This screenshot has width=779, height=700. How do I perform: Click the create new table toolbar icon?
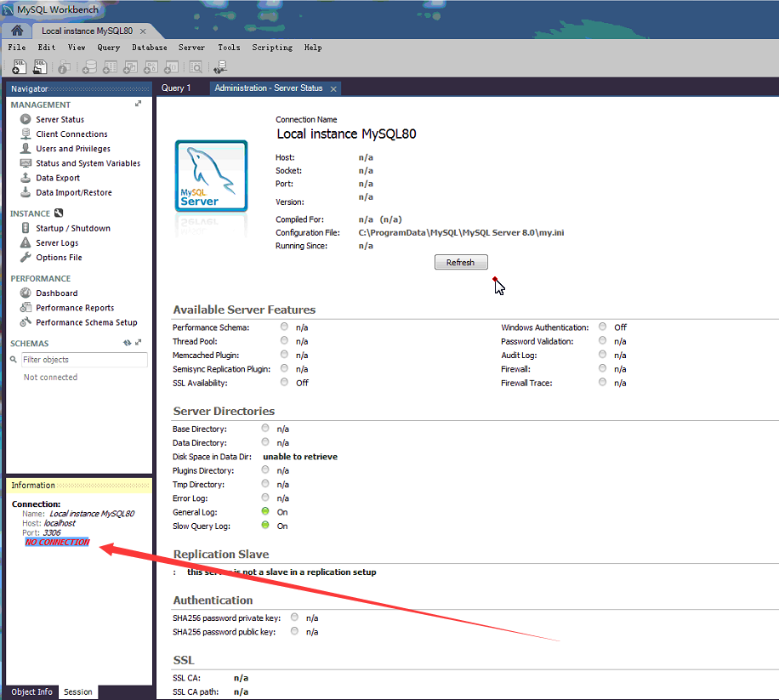tap(110, 66)
